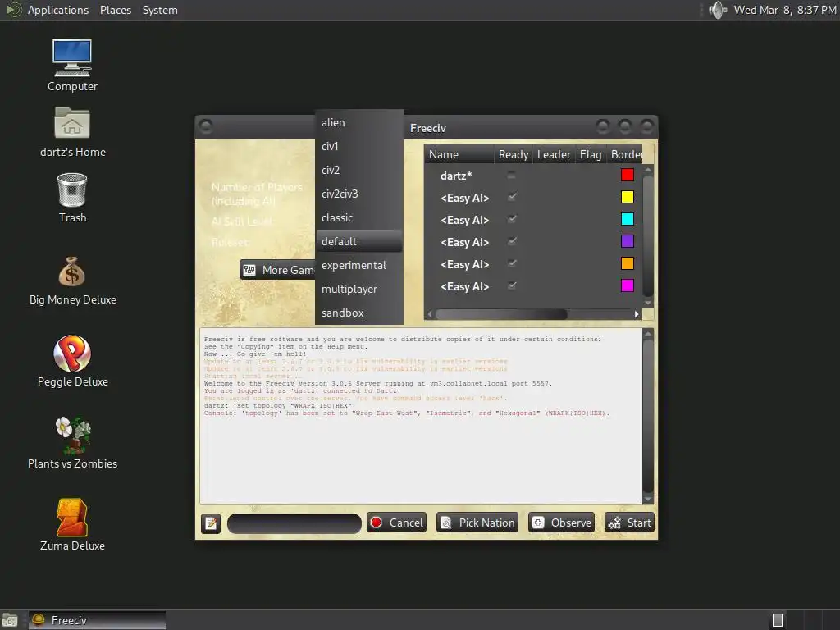Pick the multiplayer ruleset
840x630 pixels.
(359, 289)
